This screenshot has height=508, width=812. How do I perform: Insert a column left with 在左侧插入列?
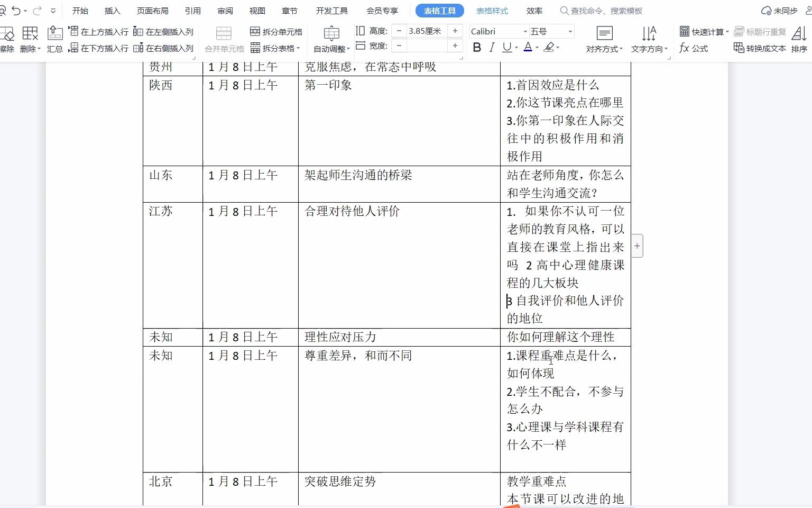tap(163, 32)
